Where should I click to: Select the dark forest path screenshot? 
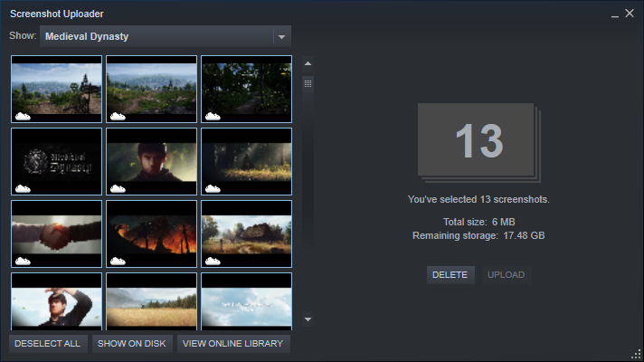246,90
